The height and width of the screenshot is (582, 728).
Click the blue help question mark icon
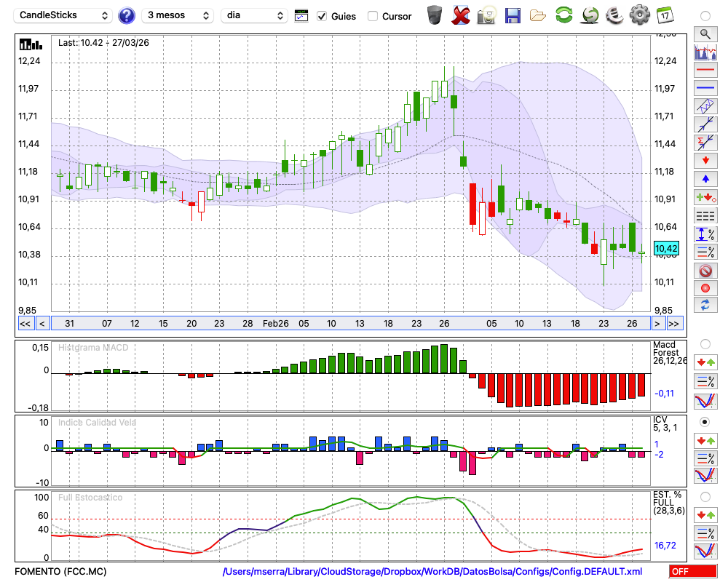pos(126,16)
